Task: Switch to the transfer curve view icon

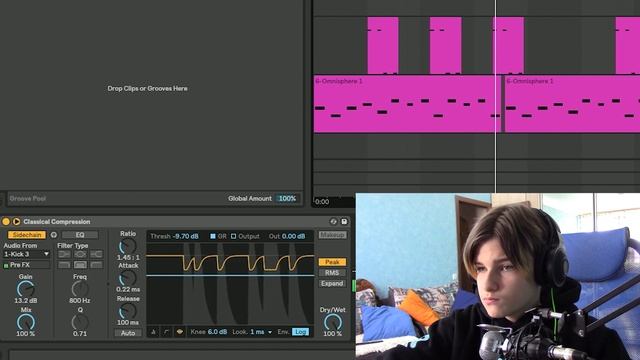Action: pos(167,332)
